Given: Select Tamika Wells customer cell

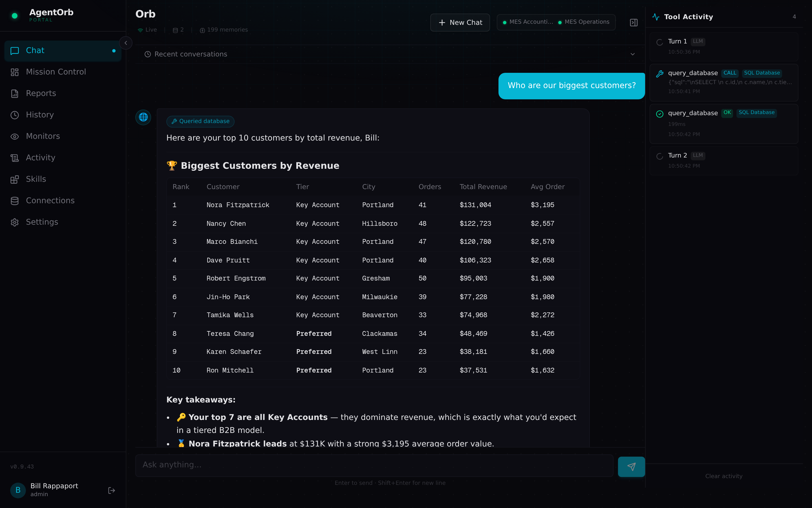Looking at the screenshot, I should [230, 315].
